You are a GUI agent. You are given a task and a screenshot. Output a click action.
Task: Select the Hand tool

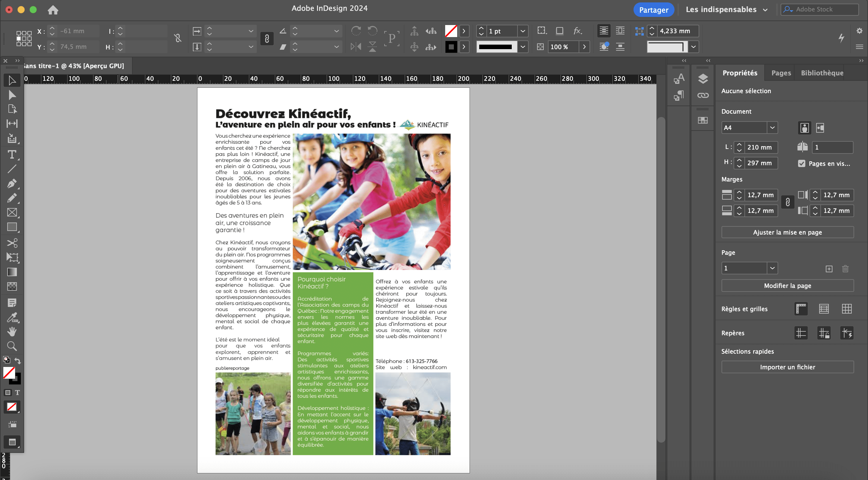[12, 332]
